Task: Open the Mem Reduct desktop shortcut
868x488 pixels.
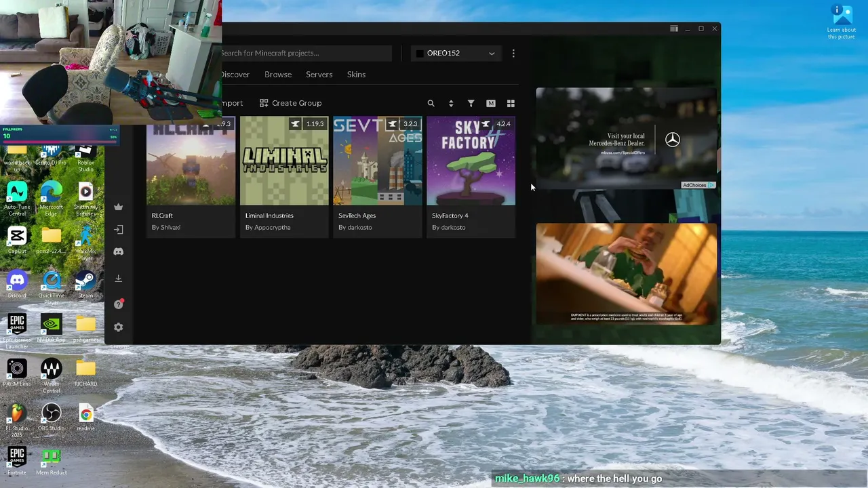Action: click(52, 461)
